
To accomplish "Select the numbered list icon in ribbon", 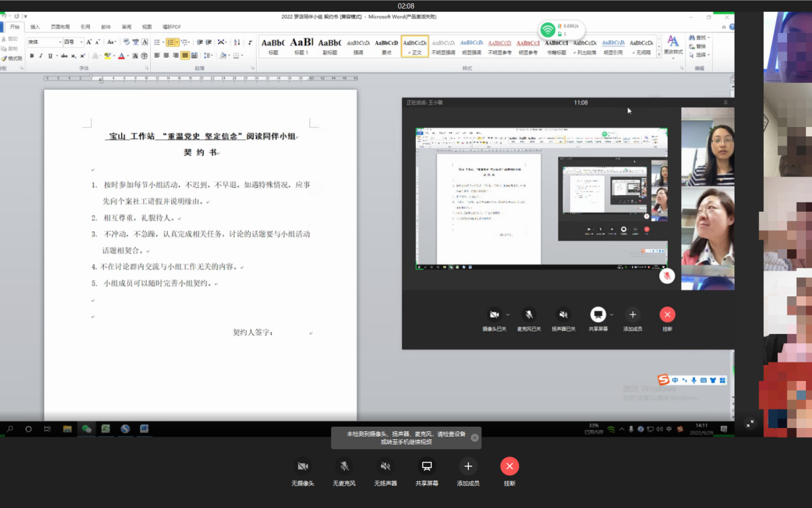I will coord(171,42).
